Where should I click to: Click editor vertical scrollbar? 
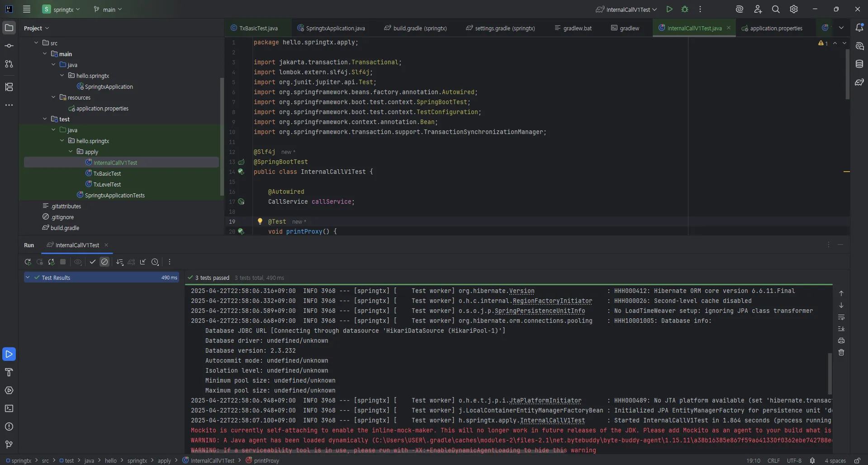[x=848, y=75]
